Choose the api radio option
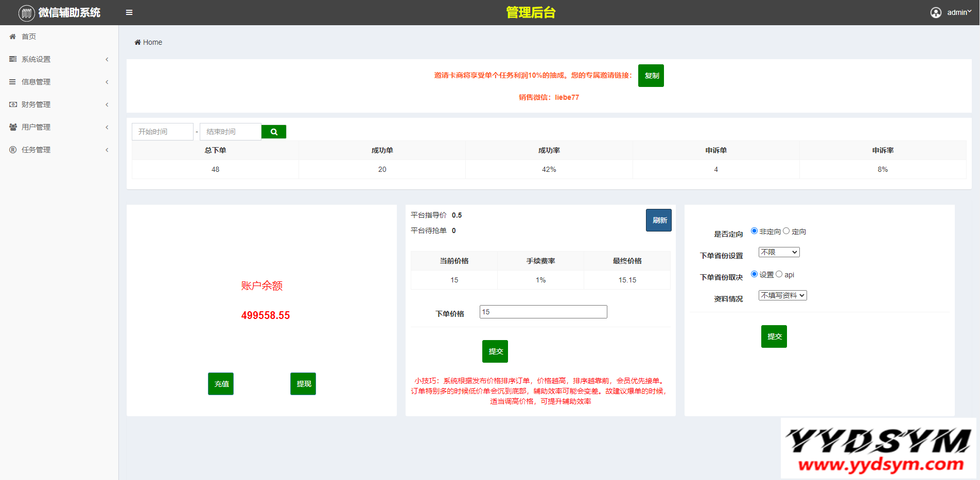The image size is (980, 480). click(x=779, y=274)
